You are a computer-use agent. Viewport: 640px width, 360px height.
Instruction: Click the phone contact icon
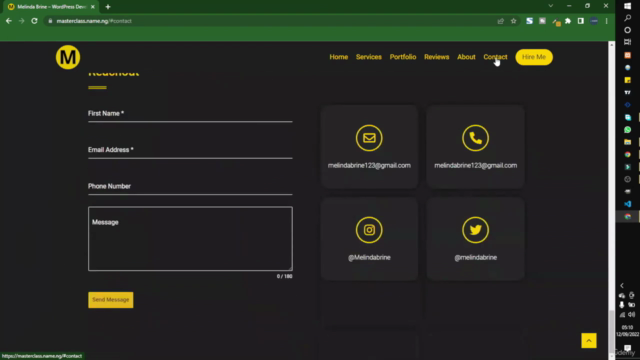pos(476,138)
